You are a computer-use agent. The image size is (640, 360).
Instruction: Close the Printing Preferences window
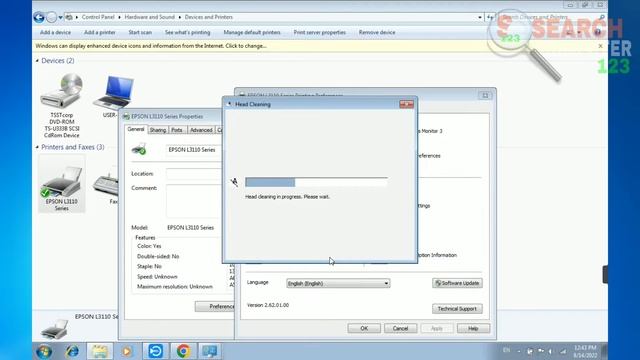coord(485,96)
